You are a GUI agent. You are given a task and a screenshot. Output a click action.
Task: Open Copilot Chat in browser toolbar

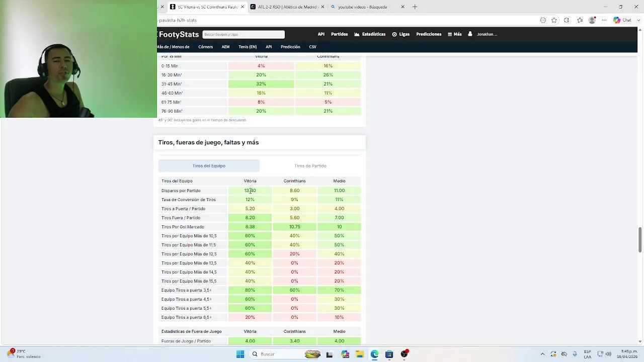pyautogui.click(x=622, y=20)
